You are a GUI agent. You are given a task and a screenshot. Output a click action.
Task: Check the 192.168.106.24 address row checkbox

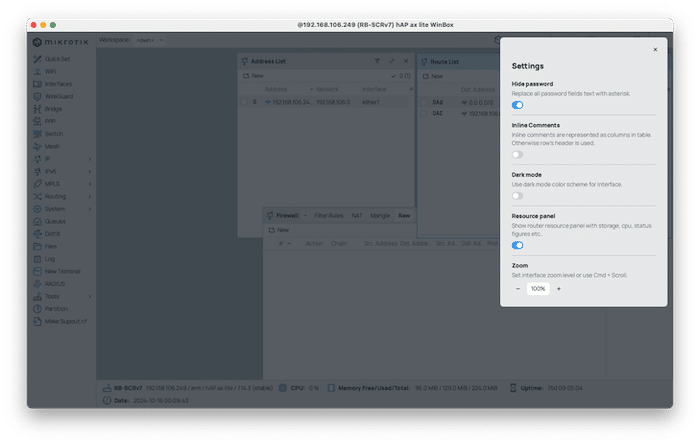(x=244, y=102)
